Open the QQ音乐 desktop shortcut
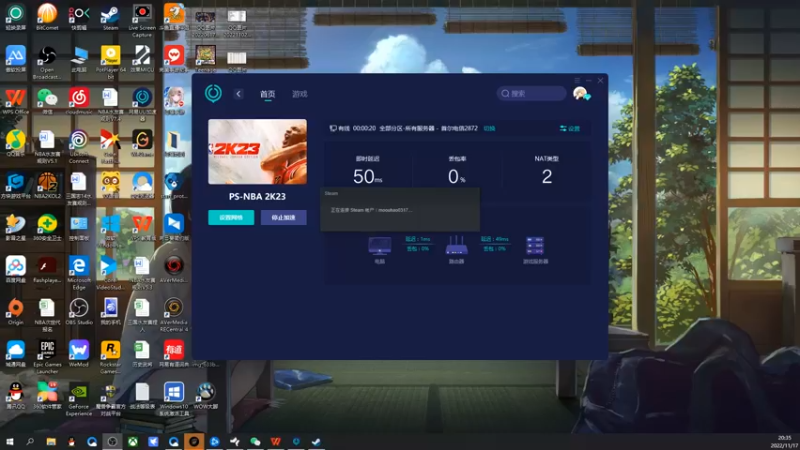800x450 pixels. point(15,143)
